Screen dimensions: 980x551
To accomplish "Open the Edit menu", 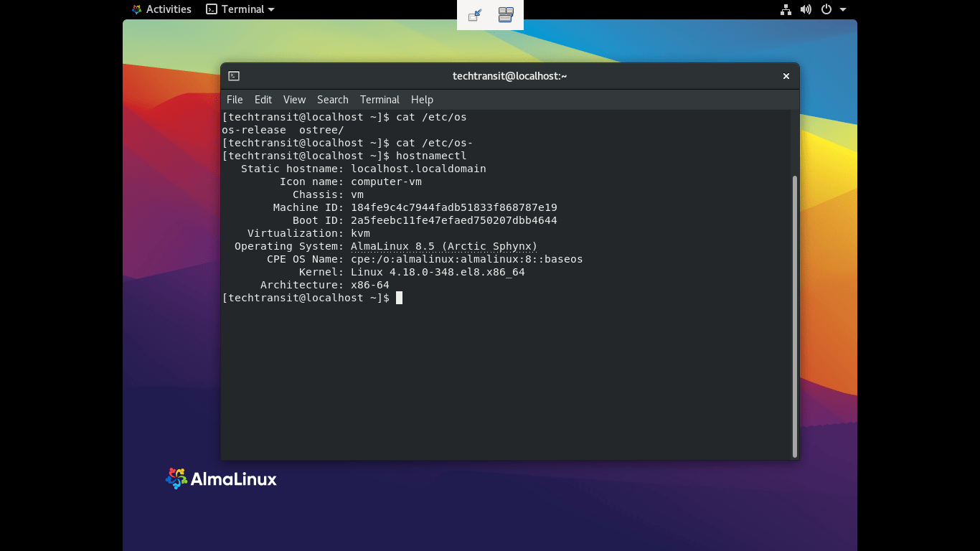I will pyautogui.click(x=263, y=100).
